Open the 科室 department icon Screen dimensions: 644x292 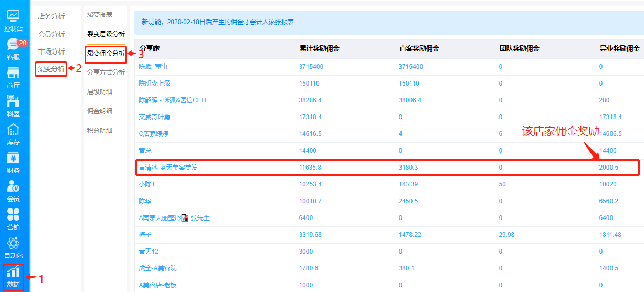14,101
